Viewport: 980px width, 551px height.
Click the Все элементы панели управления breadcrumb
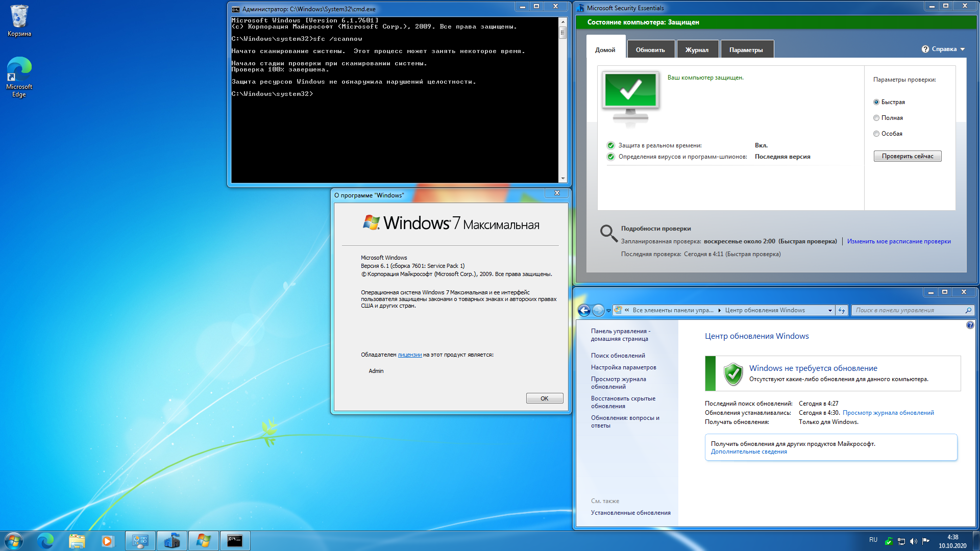pyautogui.click(x=673, y=310)
